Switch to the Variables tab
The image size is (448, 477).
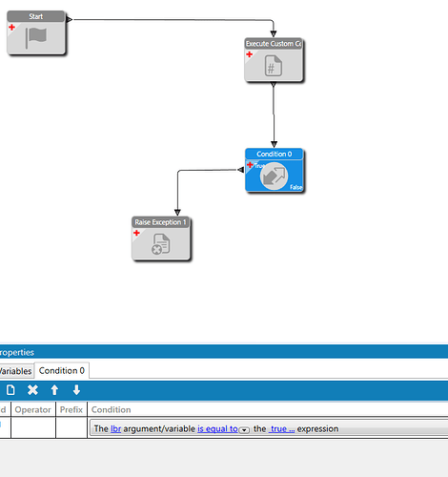tap(16, 371)
